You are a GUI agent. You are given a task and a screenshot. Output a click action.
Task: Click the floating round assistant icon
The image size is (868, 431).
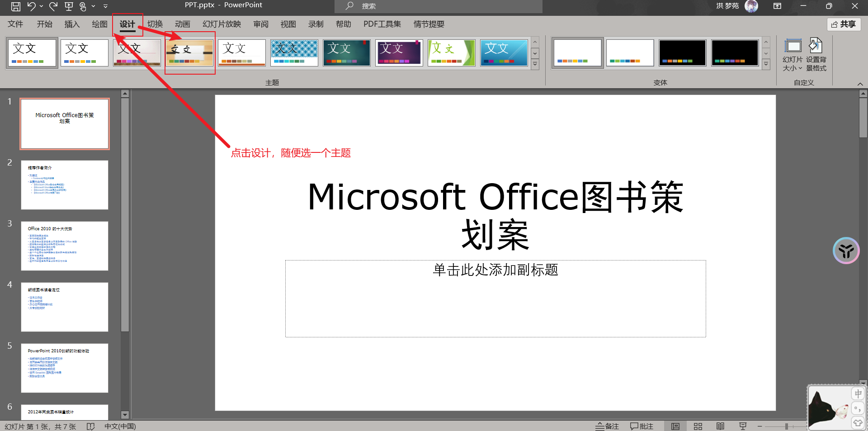coord(846,251)
